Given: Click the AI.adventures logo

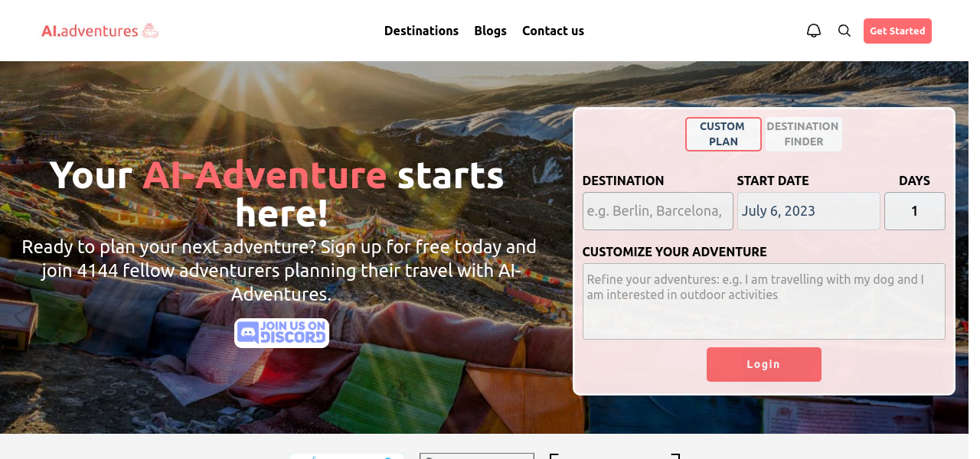Looking at the screenshot, I should coord(100,31).
